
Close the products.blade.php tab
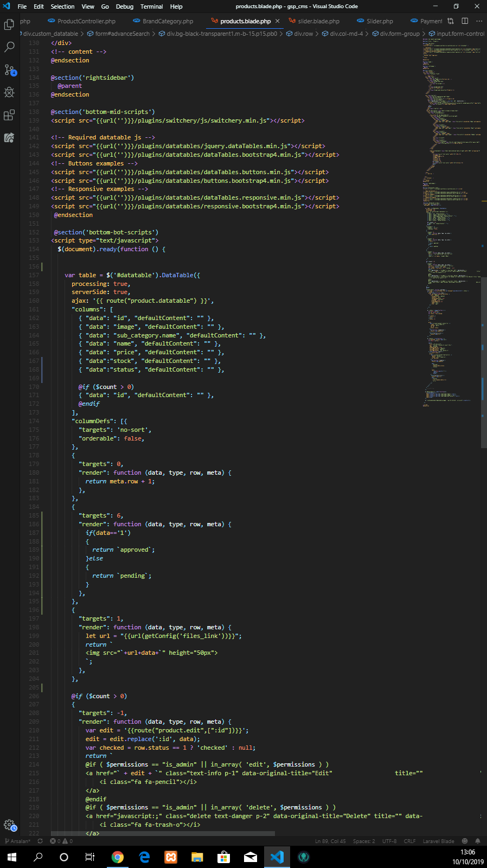click(x=278, y=21)
